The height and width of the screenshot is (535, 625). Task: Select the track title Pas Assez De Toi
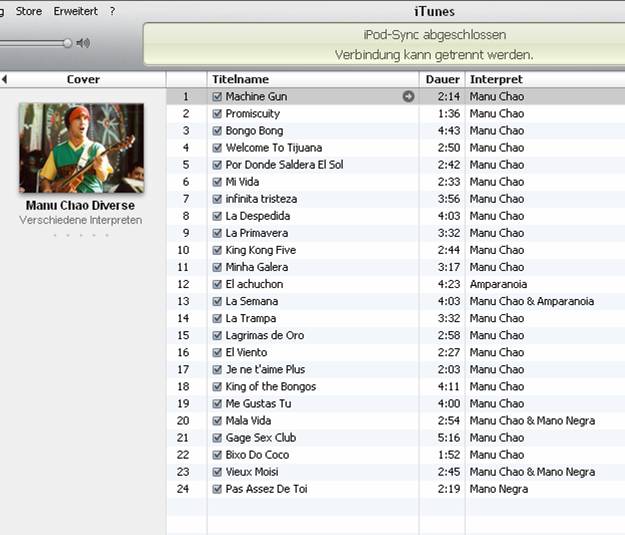click(x=266, y=489)
